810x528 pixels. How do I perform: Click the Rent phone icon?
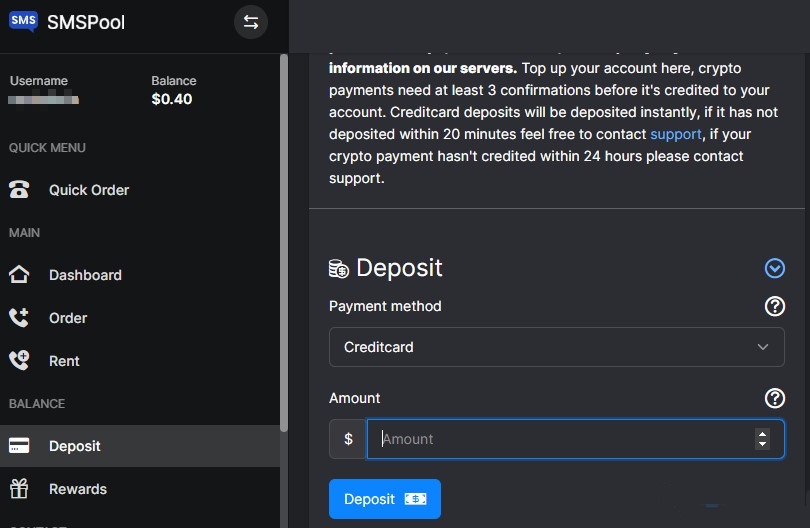(x=19, y=361)
